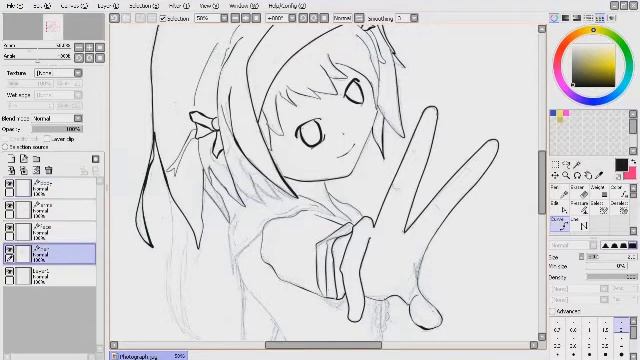Create a new normal layer

click(x=11, y=159)
